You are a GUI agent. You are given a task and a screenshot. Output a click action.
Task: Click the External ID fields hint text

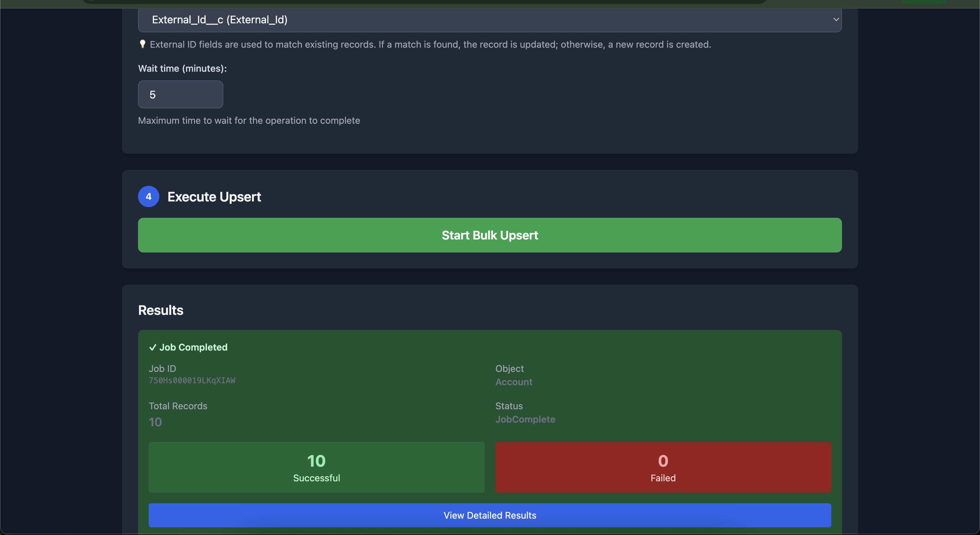tap(430, 45)
